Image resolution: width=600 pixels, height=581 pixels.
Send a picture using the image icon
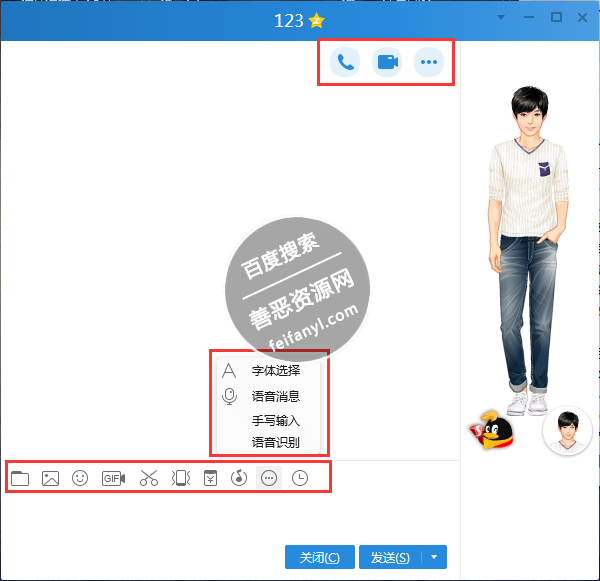click(50, 478)
